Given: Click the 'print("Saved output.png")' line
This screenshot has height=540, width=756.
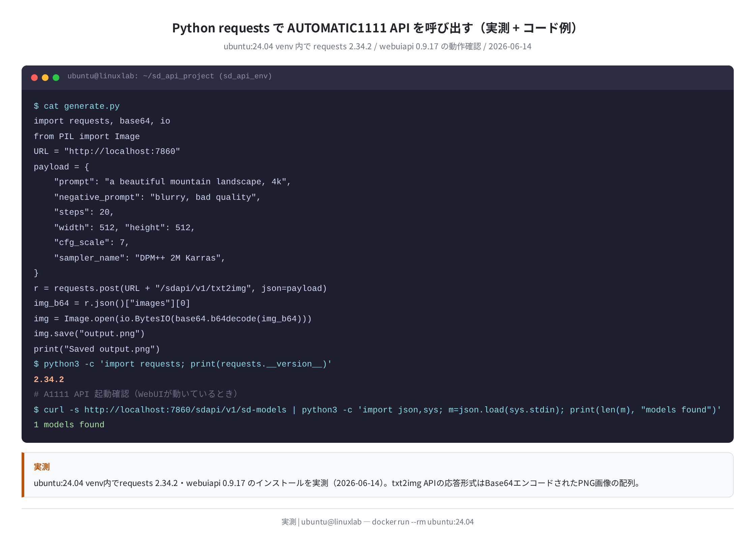Looking at the screenshot, I should tap(97, 349).
